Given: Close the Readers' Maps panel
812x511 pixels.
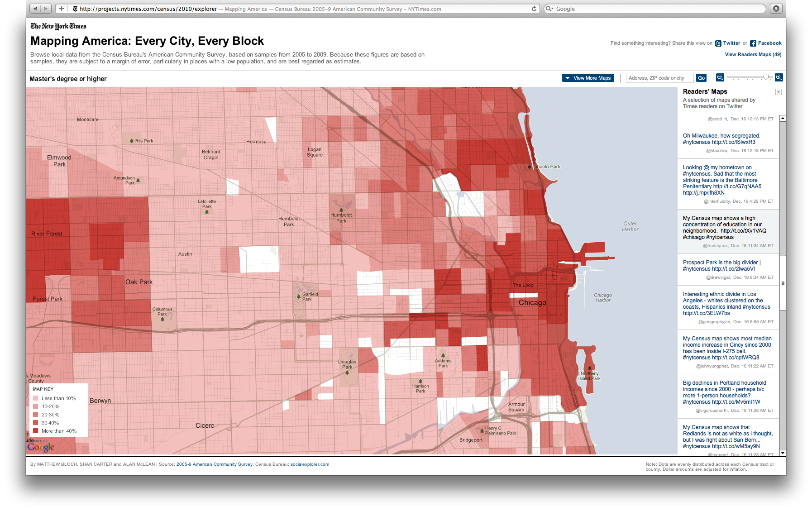Looking at the screenshot, I should click(778, 92).
